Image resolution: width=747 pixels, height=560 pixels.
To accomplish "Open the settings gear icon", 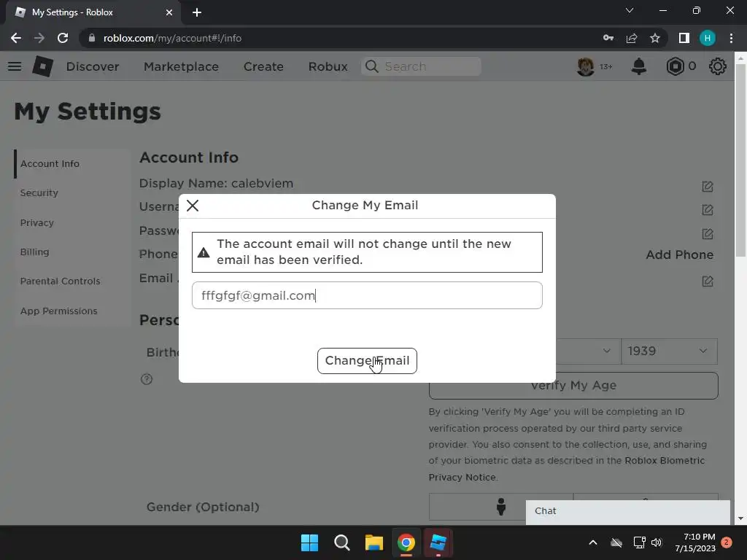I will 718,66.
